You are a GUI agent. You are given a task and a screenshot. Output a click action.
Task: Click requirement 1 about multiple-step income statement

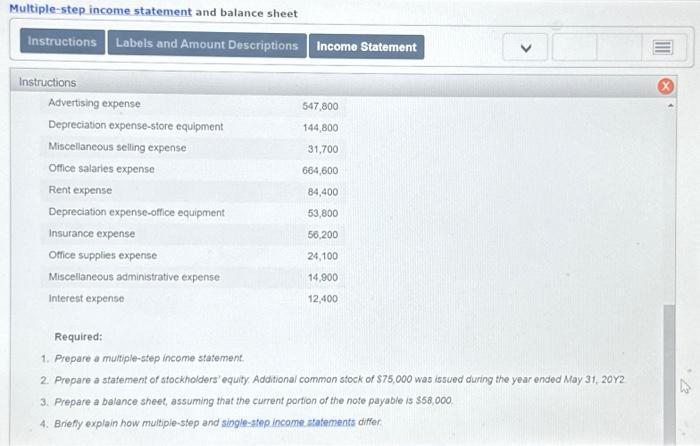[149, 358]
